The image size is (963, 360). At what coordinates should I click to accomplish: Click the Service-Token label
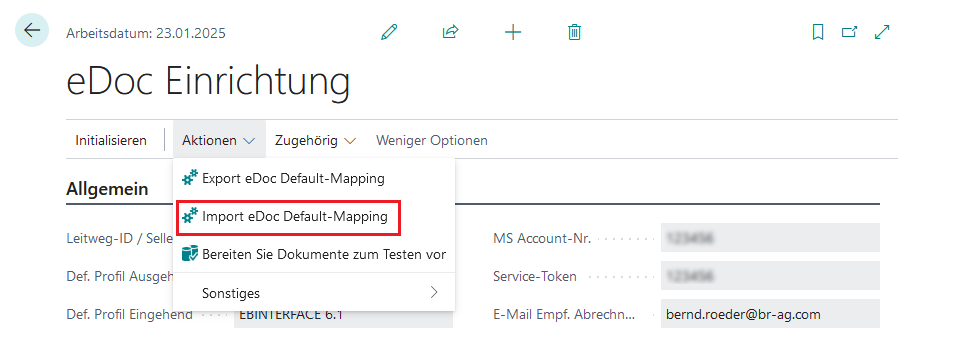point(535,276)
